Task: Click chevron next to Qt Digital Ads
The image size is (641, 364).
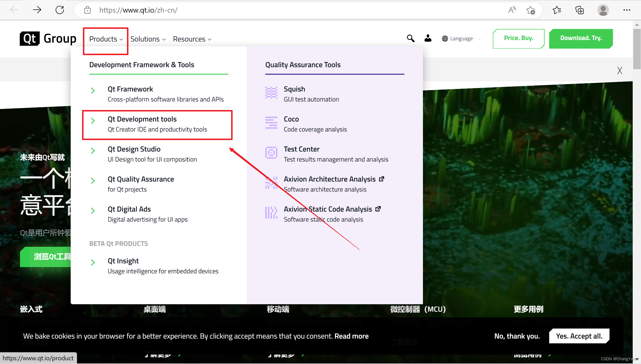Action: pyautogui.click(x=93, y=211)
